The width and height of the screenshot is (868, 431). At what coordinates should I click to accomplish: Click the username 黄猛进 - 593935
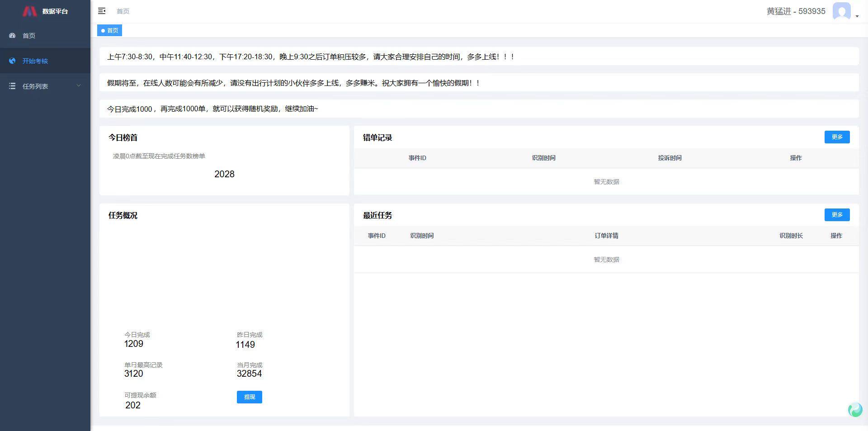[796, 11]
